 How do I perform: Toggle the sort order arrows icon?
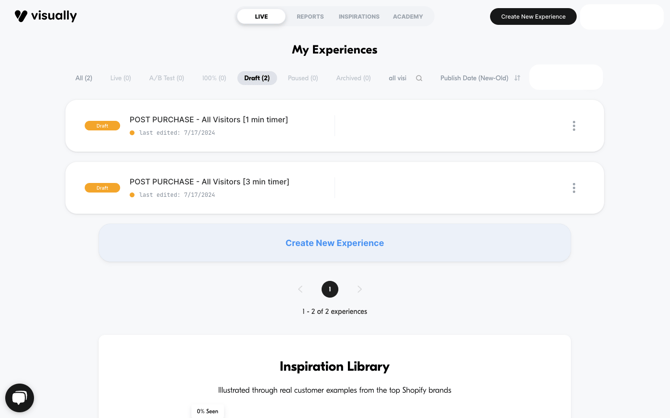pos(517,78)
